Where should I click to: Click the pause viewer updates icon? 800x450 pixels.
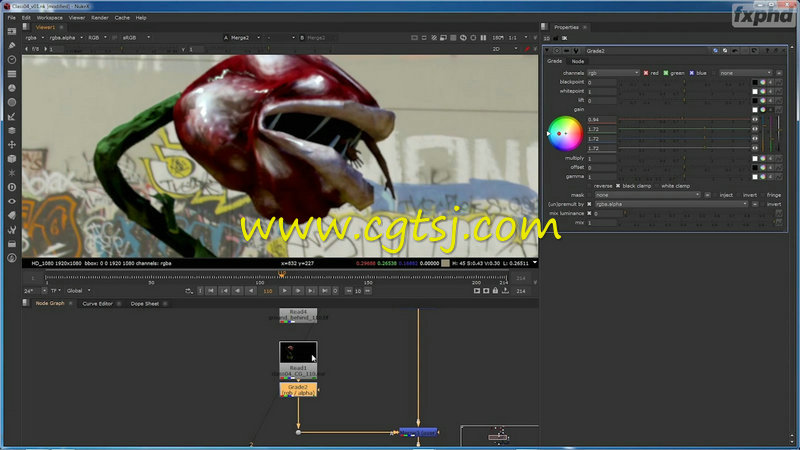coord(483,38)
